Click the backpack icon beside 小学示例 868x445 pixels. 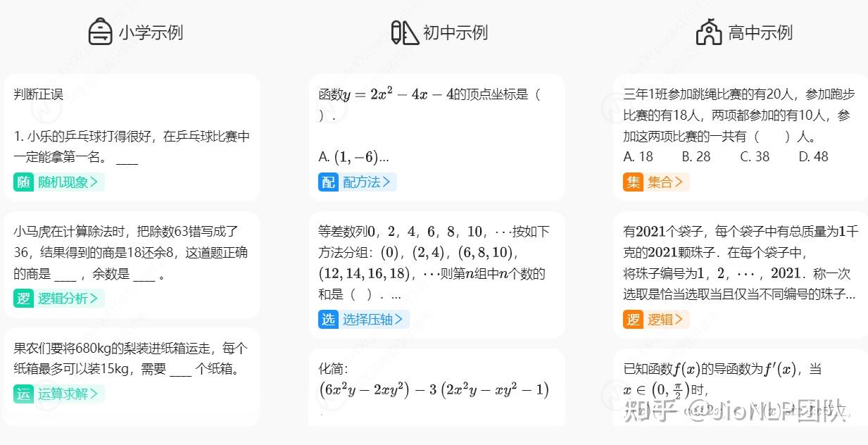pos(101,32)
